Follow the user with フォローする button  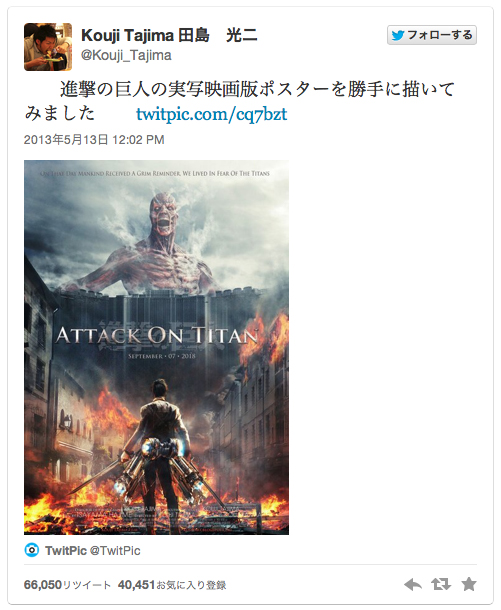tap(432, 35)
